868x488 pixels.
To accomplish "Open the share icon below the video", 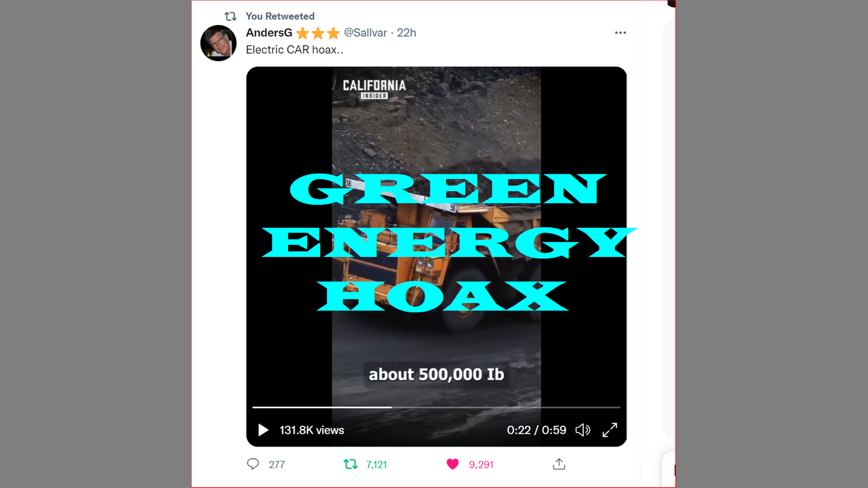I will point(559,464).
